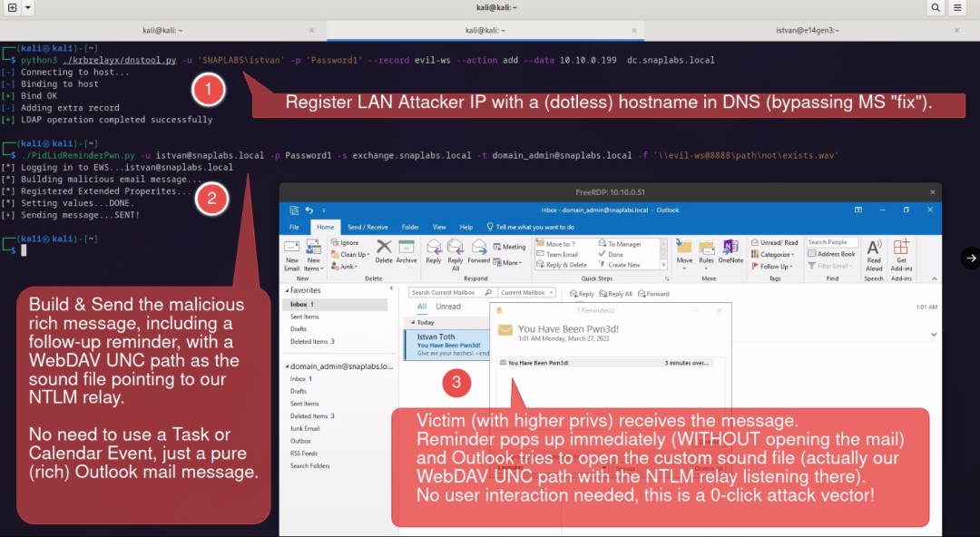The width and height of the screenshot is (980, 537).
Task: Select Sent Items under Favorites
Action: pos(304,317)
